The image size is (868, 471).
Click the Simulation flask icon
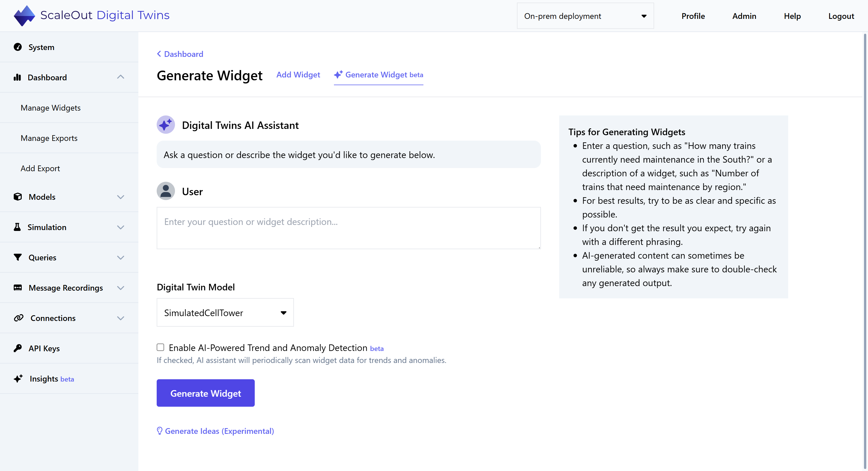(17, 227)
